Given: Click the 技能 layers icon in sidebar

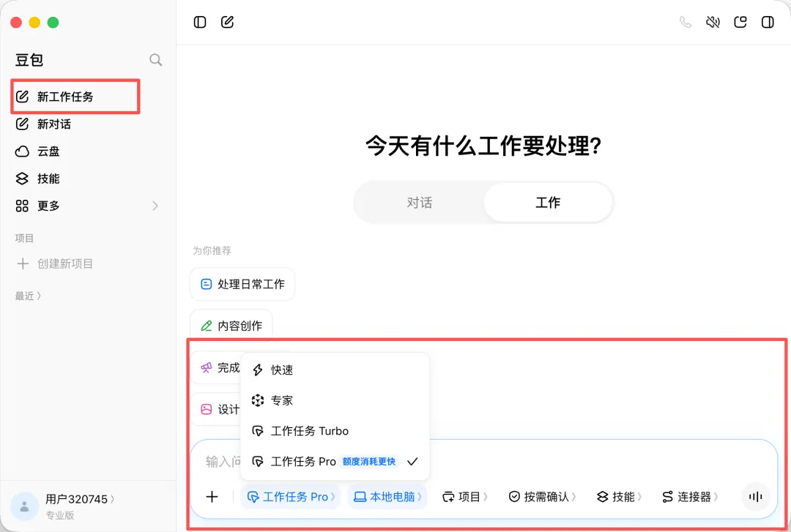Looking at the screenshot, I should tap(22, 179).
